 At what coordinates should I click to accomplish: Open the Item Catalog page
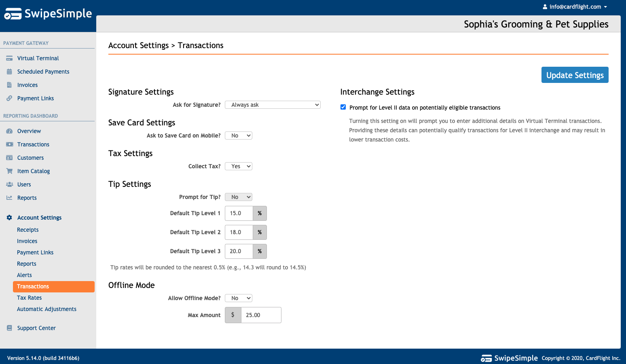coord(34,171)
